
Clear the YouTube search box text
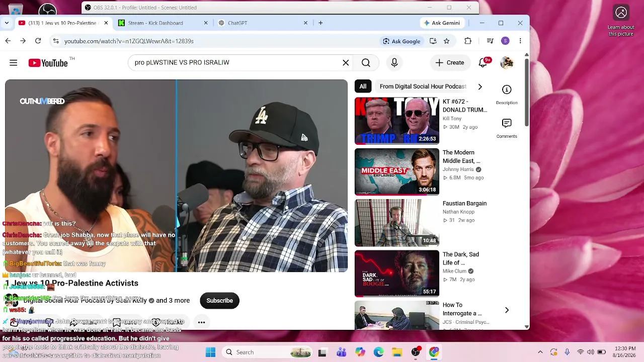(x=346, y=63)
